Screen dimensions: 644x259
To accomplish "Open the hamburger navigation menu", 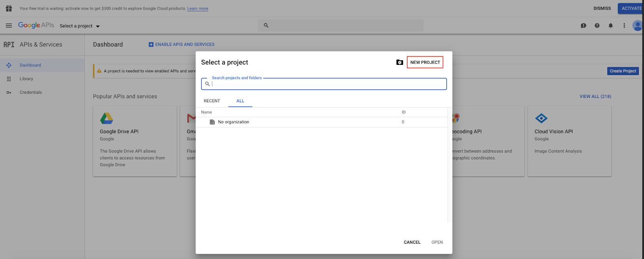I will 9,25.
